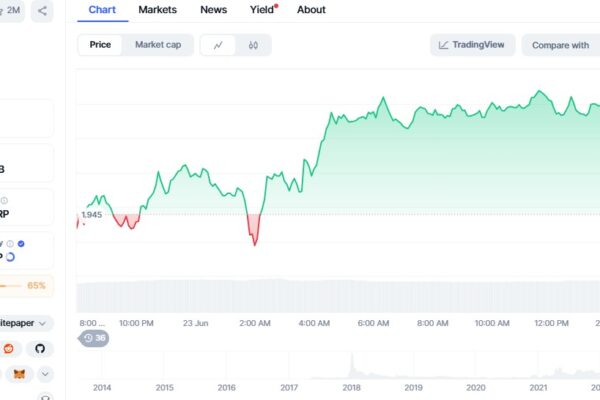Go to the Yield tab
Screen dimensions: 600x400
point(264,10)
